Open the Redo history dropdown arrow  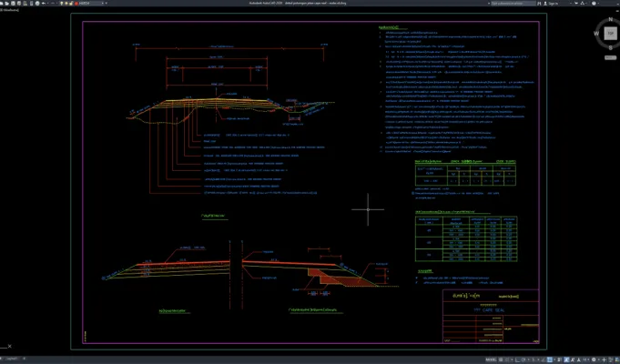[57, 3]
